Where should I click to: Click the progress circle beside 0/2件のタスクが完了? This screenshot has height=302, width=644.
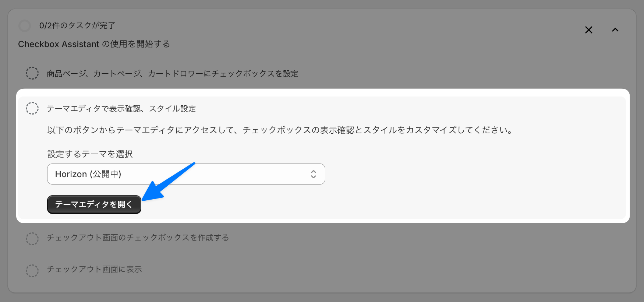pos(25,26)
